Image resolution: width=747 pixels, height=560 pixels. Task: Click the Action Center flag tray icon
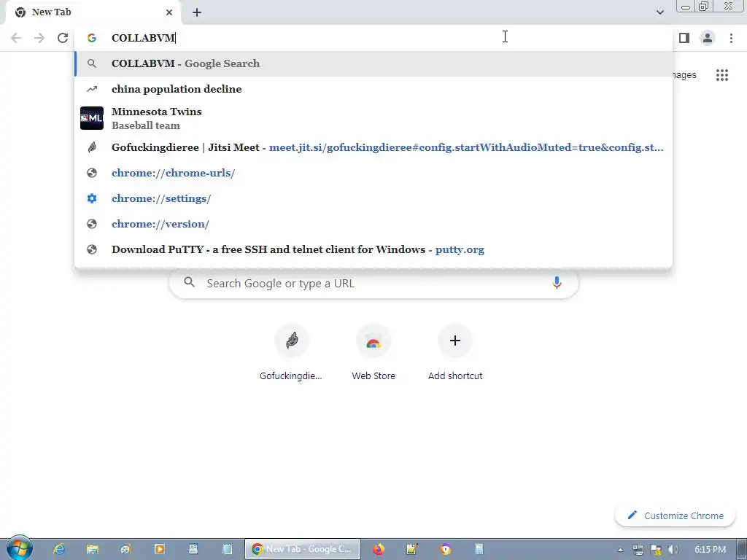pyautogui.click(x=656, y=550)
